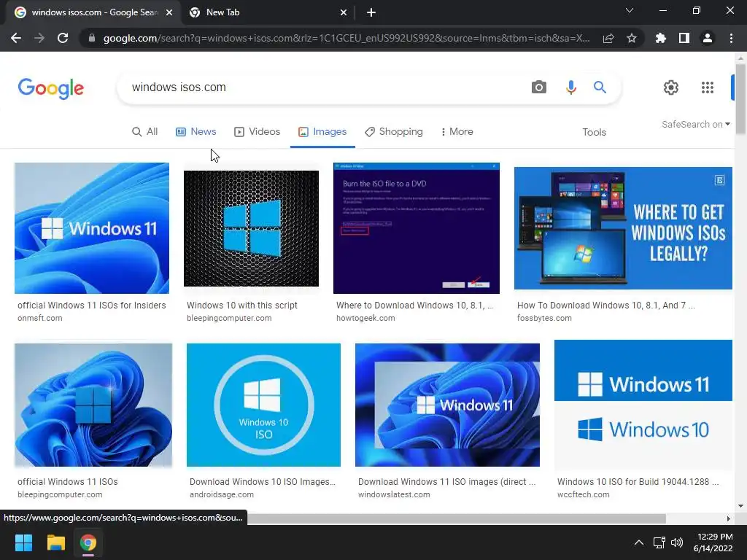Click the scroll right arrow at bottom

(x=728, y=518)
